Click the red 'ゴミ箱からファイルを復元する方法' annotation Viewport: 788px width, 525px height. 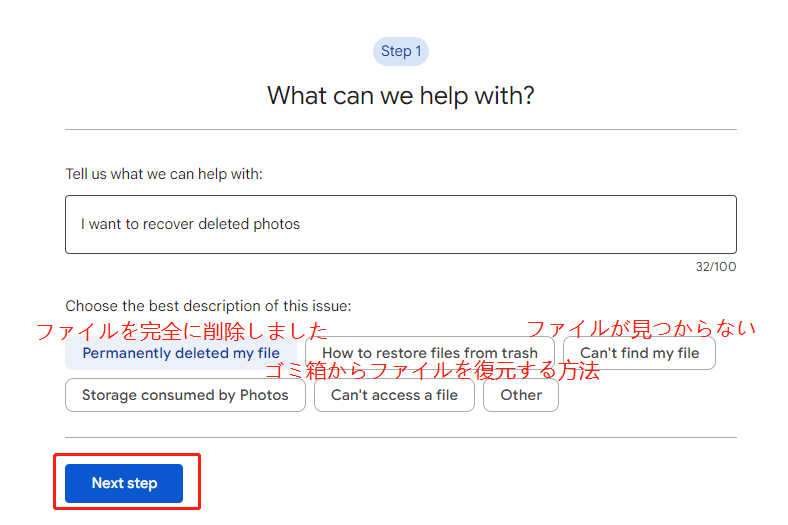432,372
